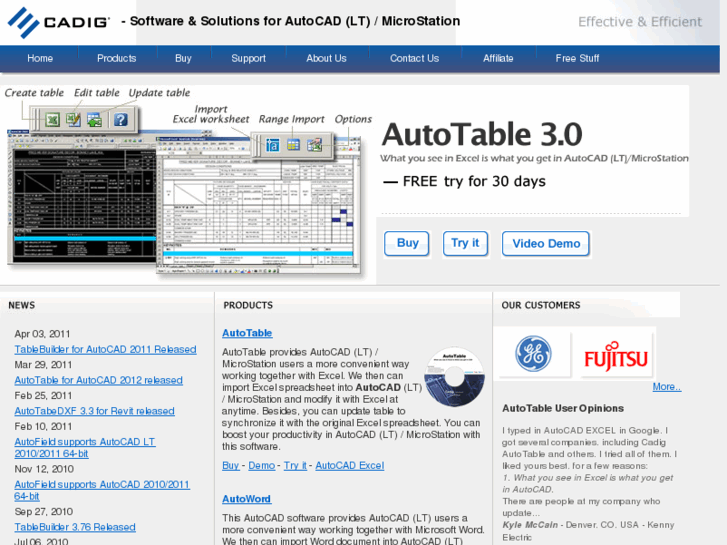
Task: Click the Create table Excel icon
Action: coord(52,120)
